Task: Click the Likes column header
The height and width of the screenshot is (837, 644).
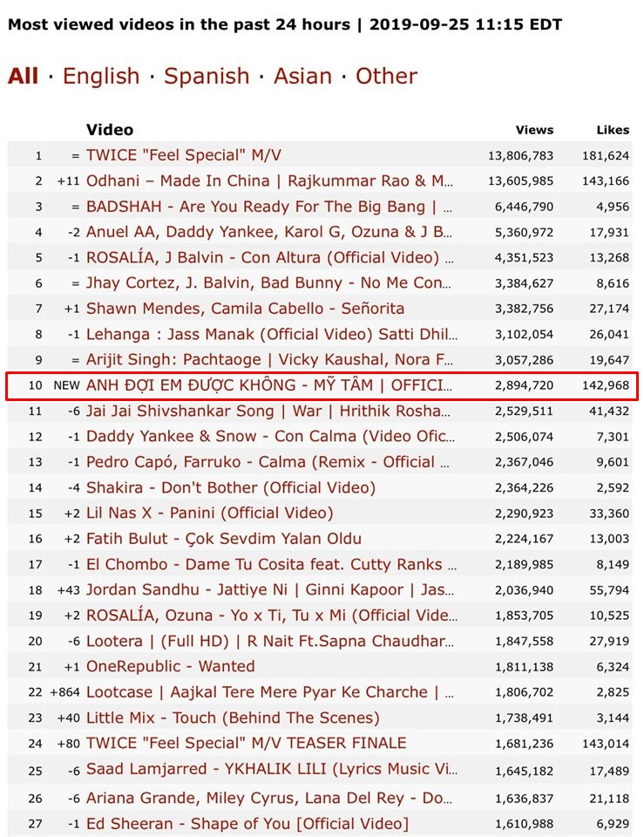Action: coord(613,130)
